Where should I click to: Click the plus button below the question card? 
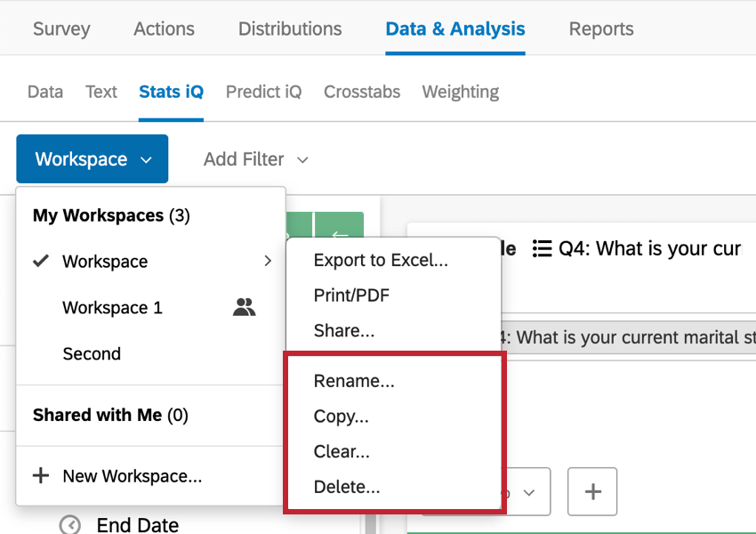point(592,491)
